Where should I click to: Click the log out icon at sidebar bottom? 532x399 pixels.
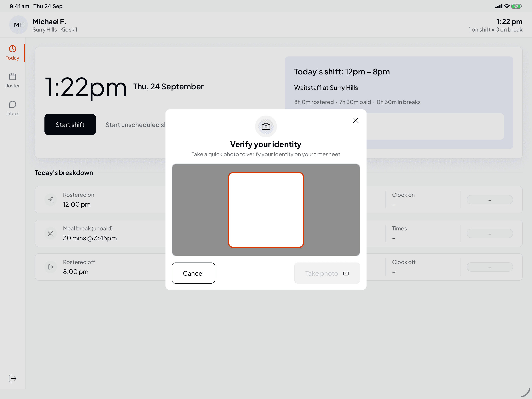click(12, 378)
